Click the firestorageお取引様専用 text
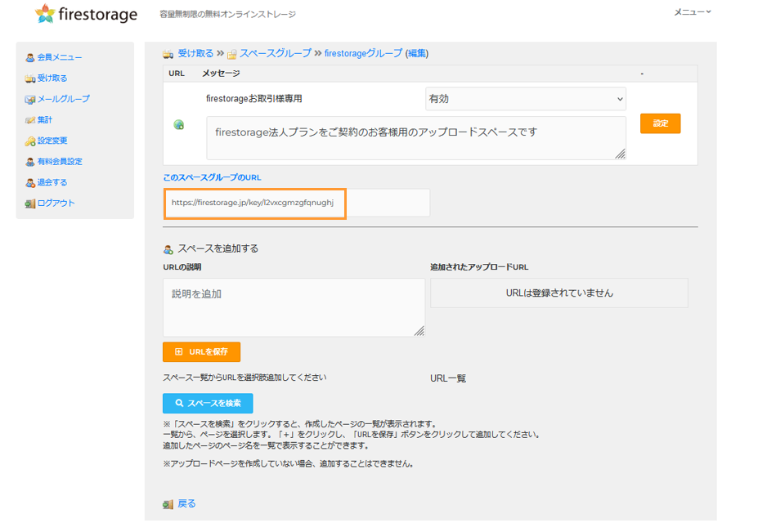Screen dimensions: 758x532 (253, 99)
